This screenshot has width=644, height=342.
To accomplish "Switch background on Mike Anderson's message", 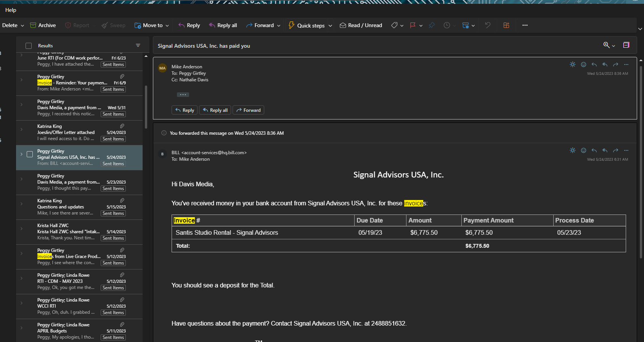I will 573,65.
